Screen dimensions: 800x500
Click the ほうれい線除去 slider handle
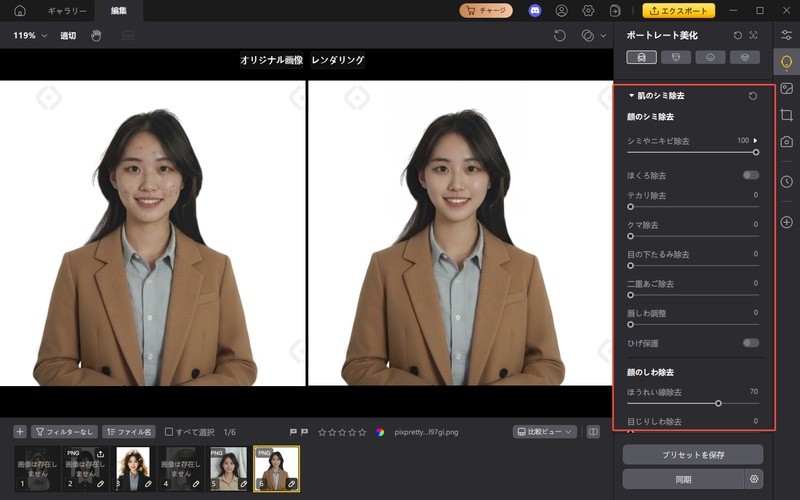pyautogui.click(x=719, y=403)
